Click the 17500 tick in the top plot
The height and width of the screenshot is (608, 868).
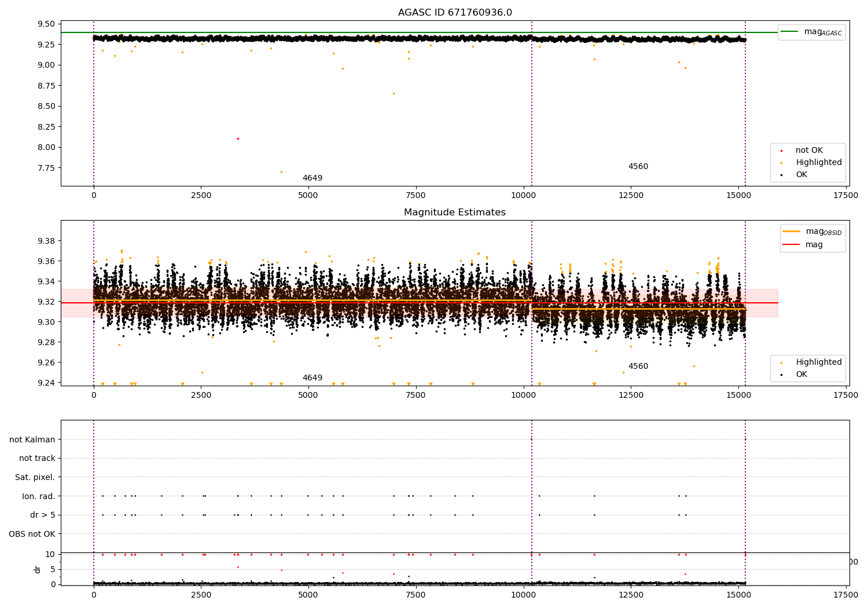click(x=845, y=196)
